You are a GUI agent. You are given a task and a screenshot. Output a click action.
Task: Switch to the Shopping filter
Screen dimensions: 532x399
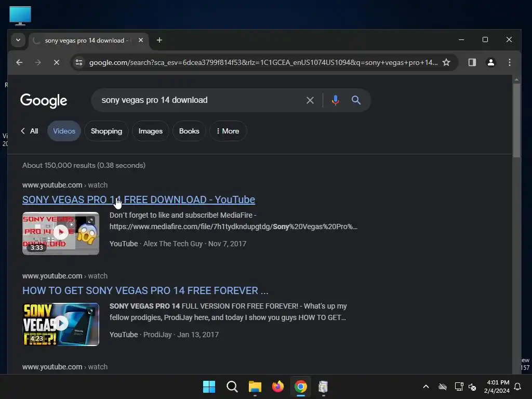pos(107,131)
